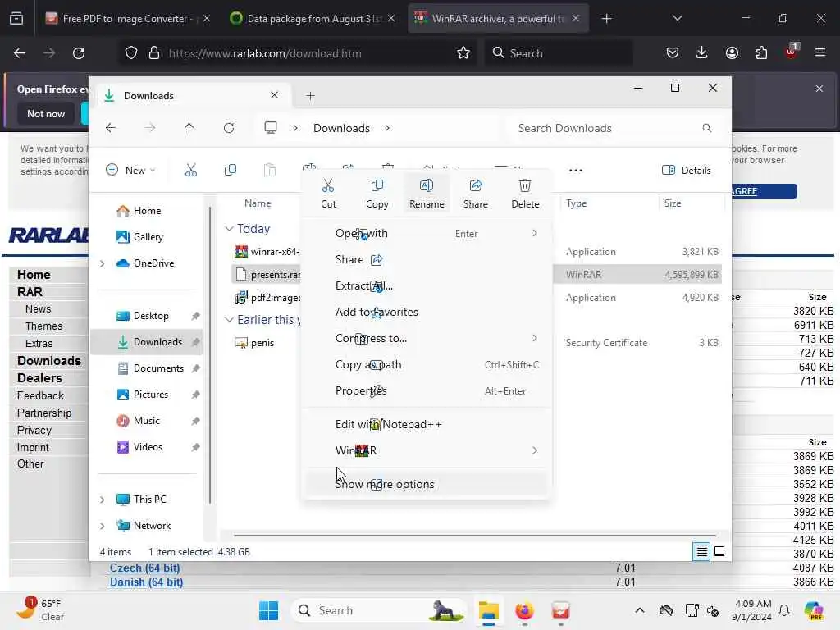Open Firefox application hamburger menu

point(820,52)
